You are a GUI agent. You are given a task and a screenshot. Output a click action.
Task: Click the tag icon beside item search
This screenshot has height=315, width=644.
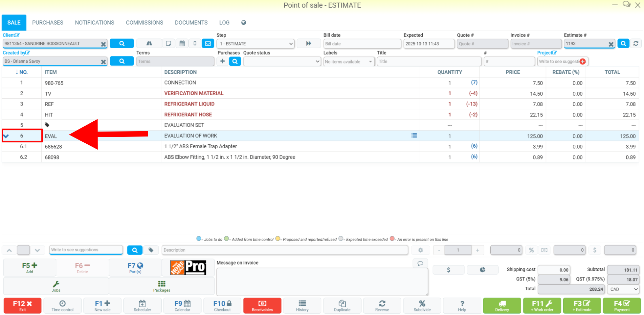pos(151,250)
